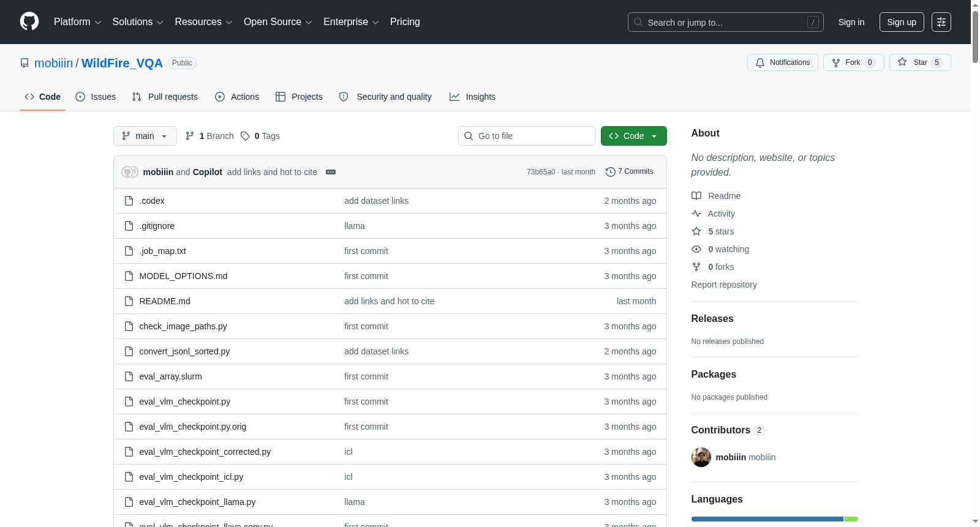
Task: Switch to Security and quality tab
Action: (x=385, y=97)
